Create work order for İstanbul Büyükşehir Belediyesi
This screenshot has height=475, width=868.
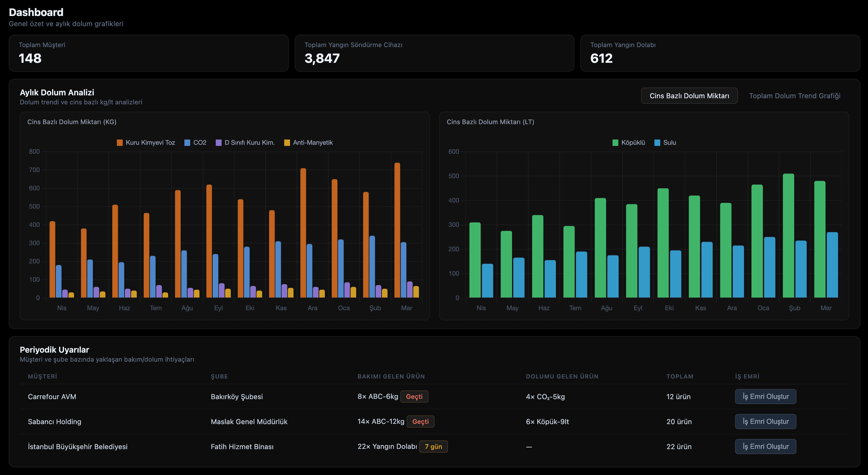click(x=766, y=447)
